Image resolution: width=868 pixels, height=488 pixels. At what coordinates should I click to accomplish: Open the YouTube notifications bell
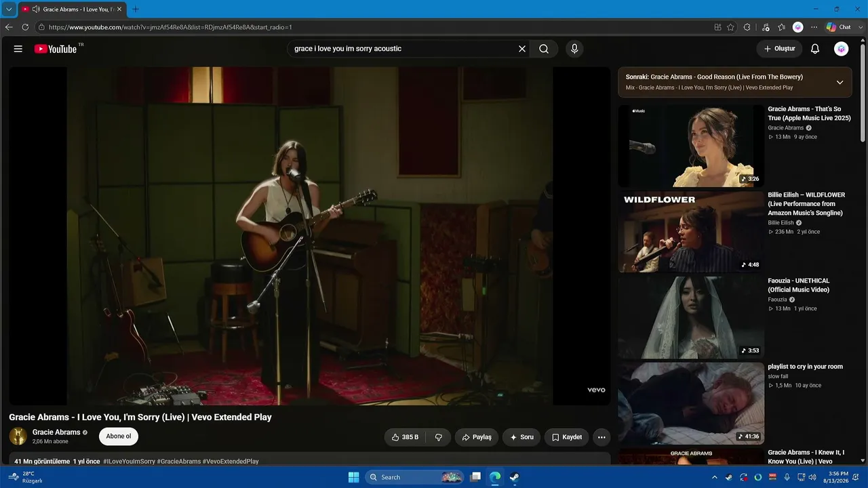[x=815, y=49]
